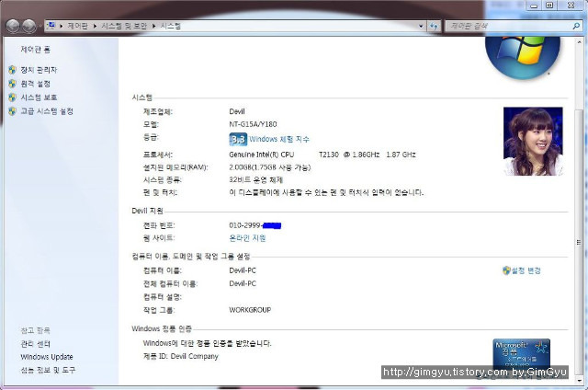588x390 pixels.
Task: Click the Devil manufacturer value text
Action: 237,111
